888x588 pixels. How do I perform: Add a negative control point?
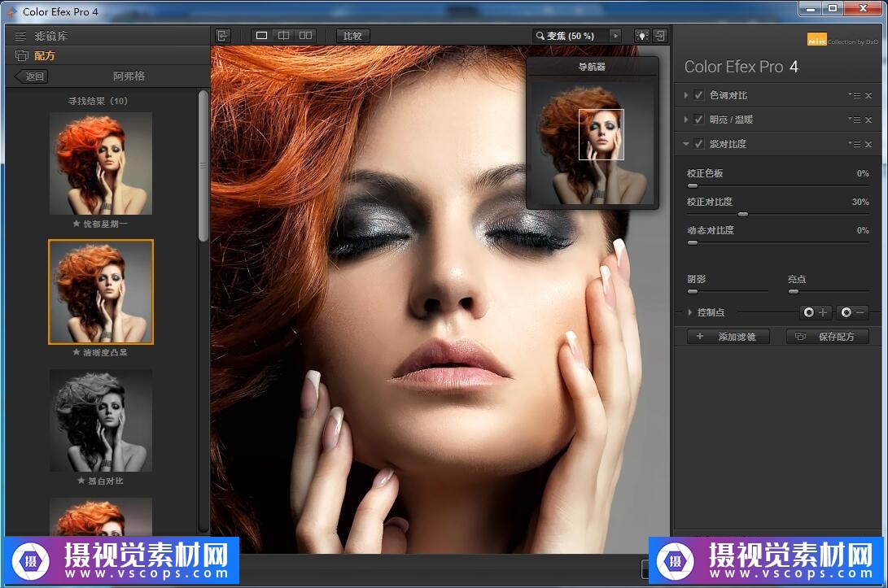[852, 312]
